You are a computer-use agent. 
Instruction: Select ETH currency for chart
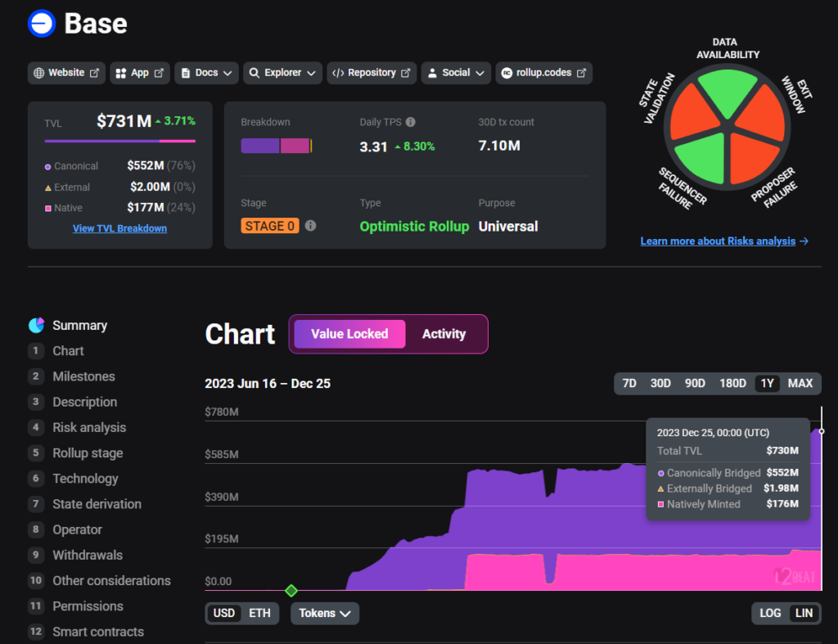(259, 613)
